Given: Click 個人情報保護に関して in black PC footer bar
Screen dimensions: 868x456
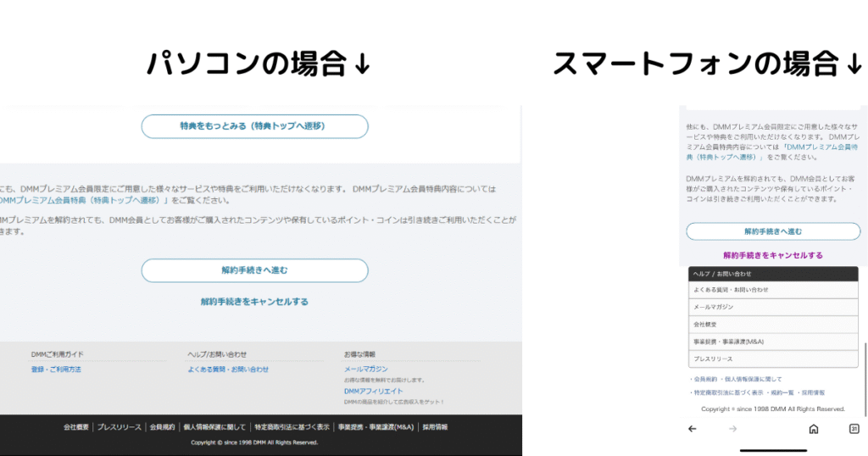Looking at the screenshot, I should (214, 427).
